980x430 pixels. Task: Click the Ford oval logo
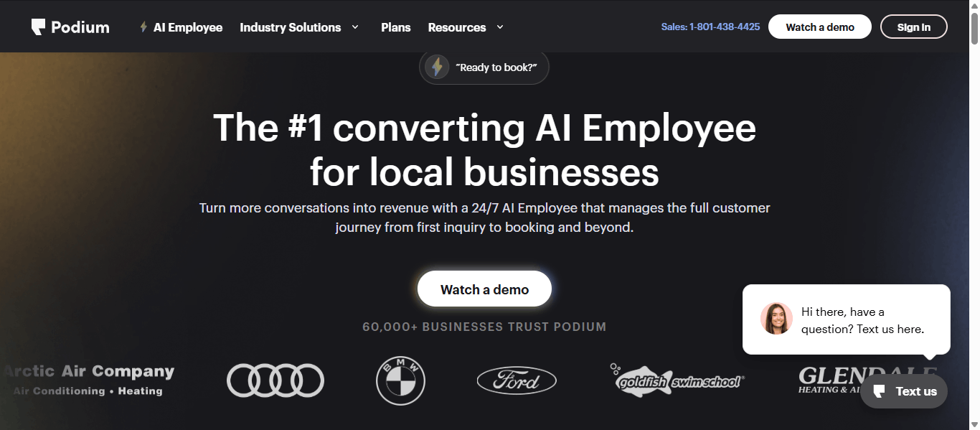coord(517,380)
